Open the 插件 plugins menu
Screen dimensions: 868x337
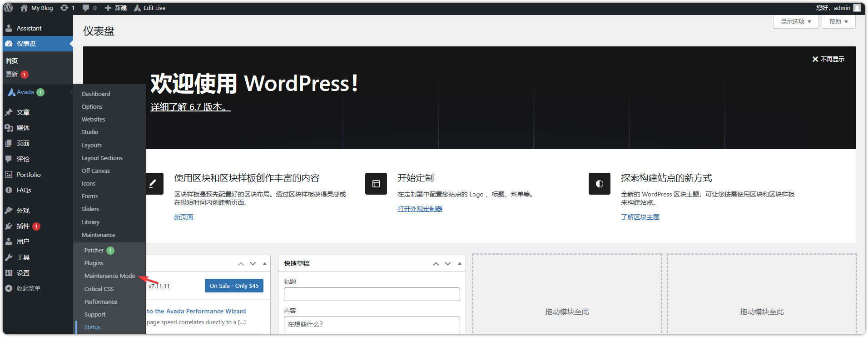[x=38, y=226]
